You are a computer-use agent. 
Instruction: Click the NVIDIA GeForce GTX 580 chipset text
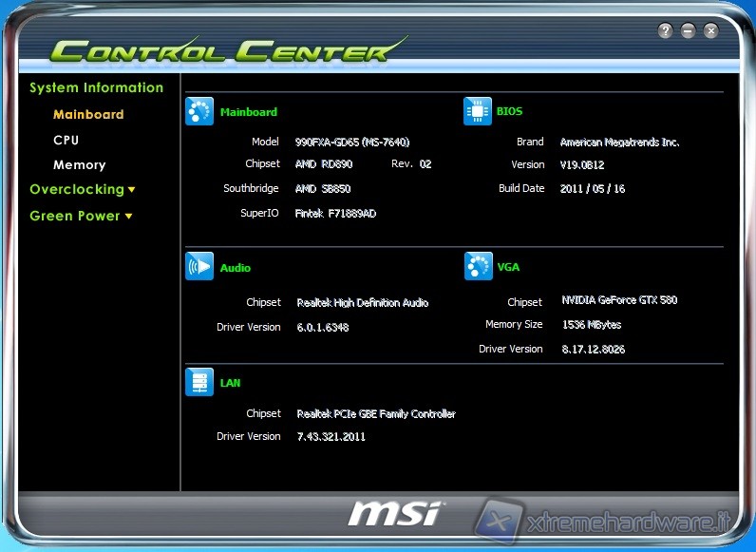point(619,300)
